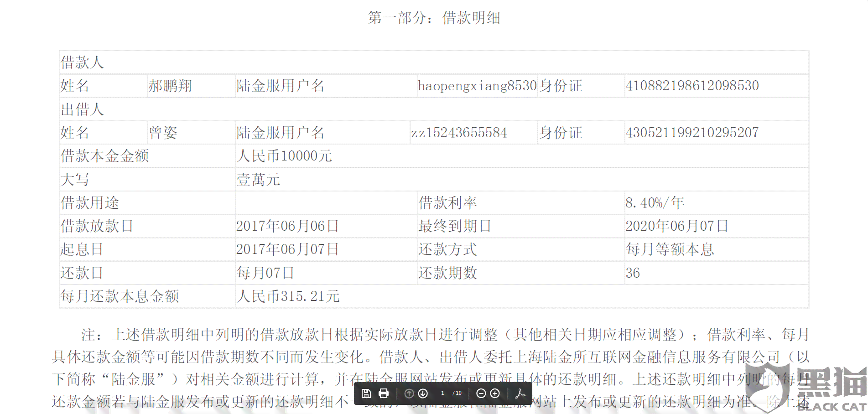Click the save document icon in PDF toolbar
Screen dimensions: 868x414
[366, 393]
